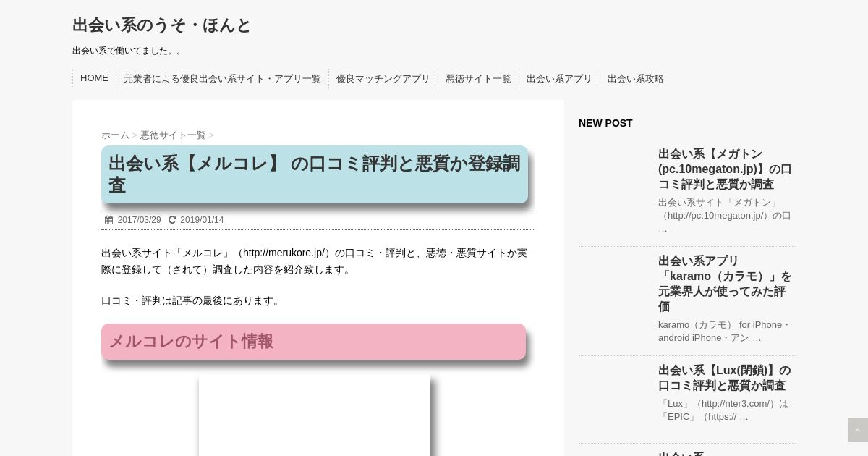
Task: Open the メガトン (pc.10megaton.jp) post
Action: tap(724, 169)
